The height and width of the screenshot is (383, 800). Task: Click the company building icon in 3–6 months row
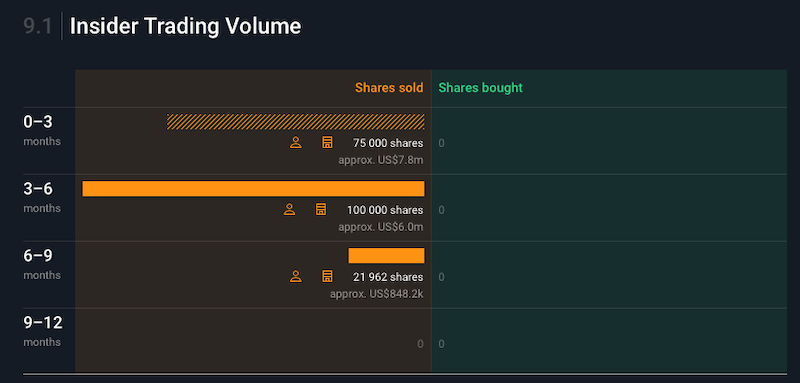[x=321, y=210]
